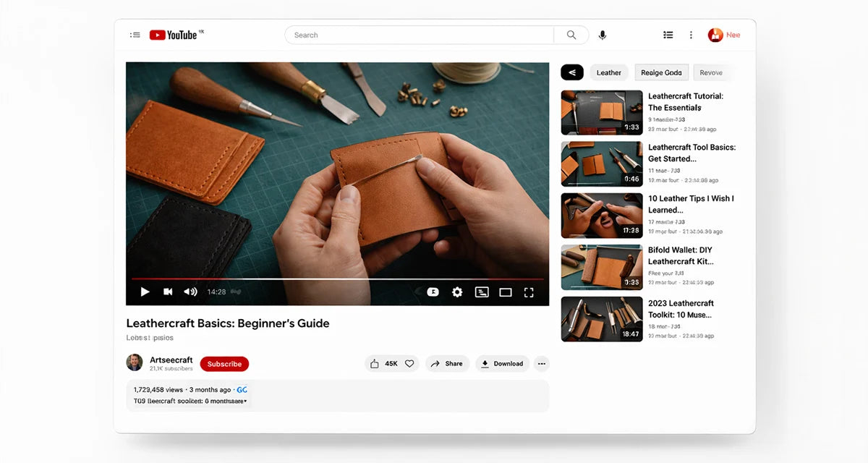Share the video
868x463 pixels.
[x=447, y=364]
